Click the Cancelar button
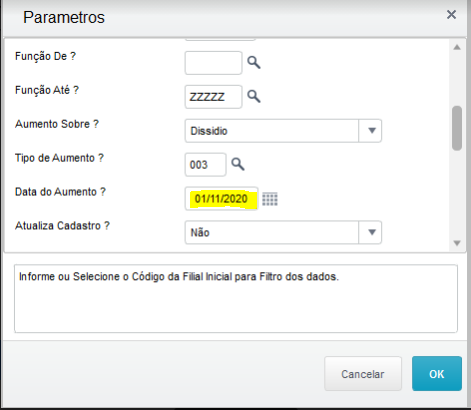Screen dimensions: 471x410 pyautogui.click(x=363, y=374)
